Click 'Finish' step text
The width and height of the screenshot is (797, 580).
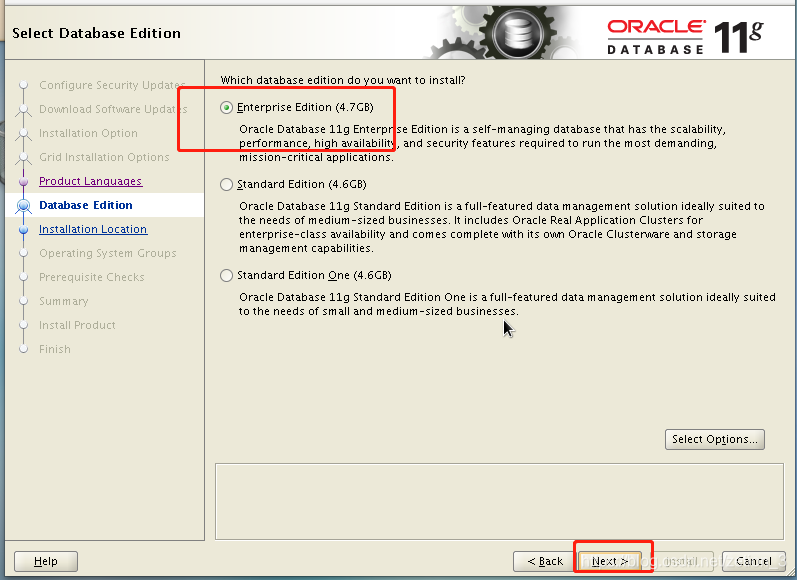(x=55, y=349)
